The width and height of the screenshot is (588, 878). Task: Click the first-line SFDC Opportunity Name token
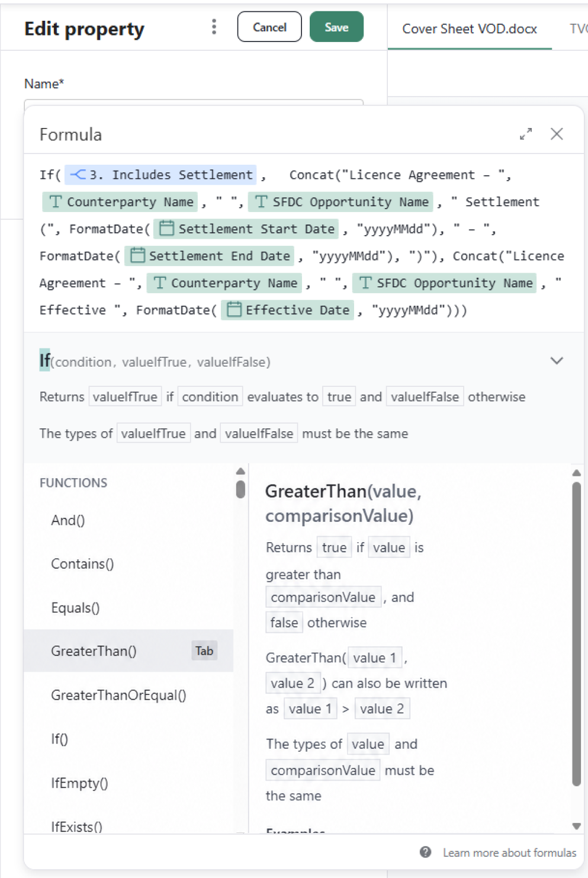click(341, 202)
